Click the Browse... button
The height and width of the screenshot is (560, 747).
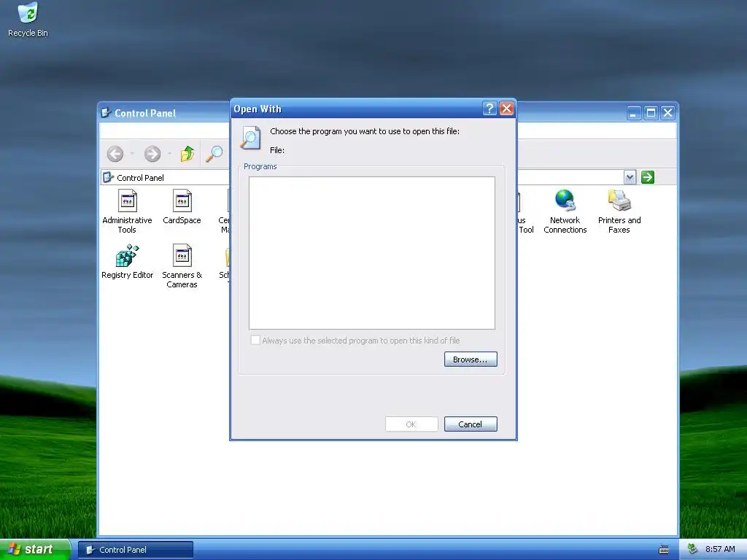(x=471, y=359)
